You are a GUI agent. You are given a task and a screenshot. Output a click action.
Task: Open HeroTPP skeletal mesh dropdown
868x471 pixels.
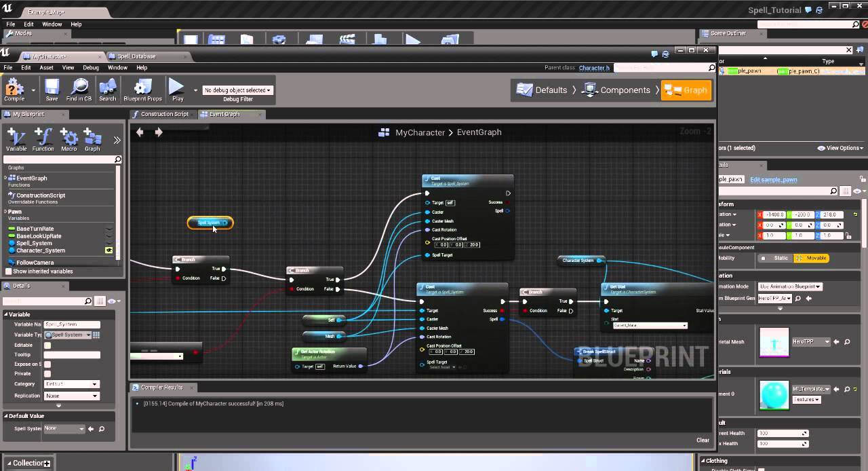[x=811, y=342]
